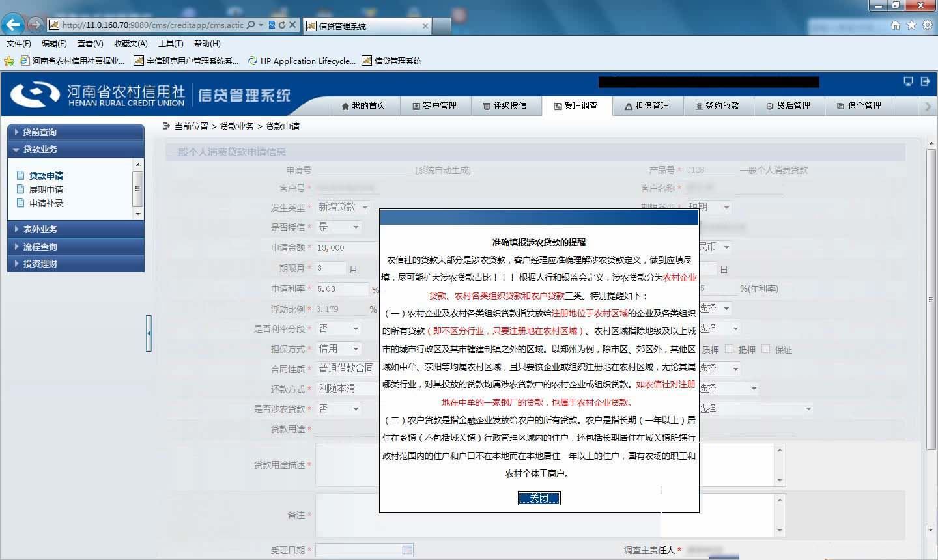Collapse the 贷款业务 sidebar section
Screen dimensions: 938x560
point(76,149)
